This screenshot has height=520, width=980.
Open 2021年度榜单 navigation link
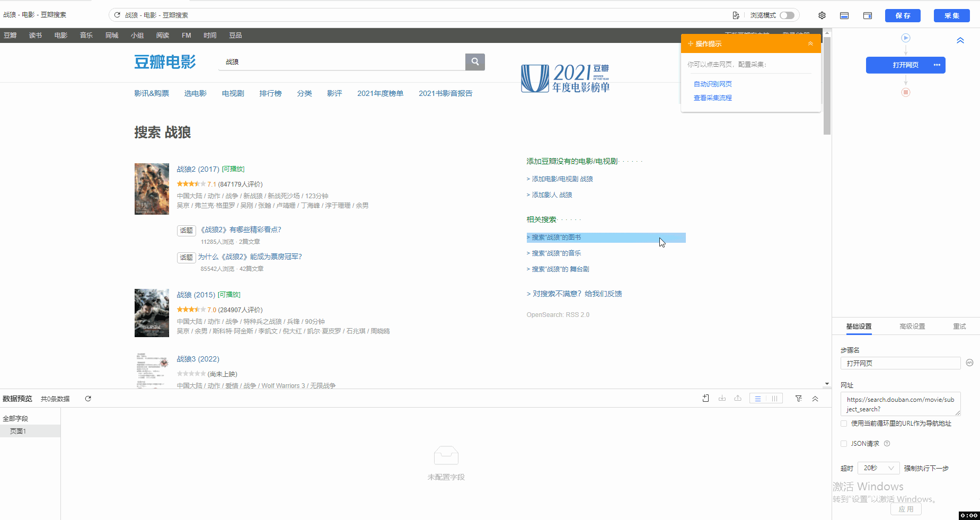click(x=380, y=93)
